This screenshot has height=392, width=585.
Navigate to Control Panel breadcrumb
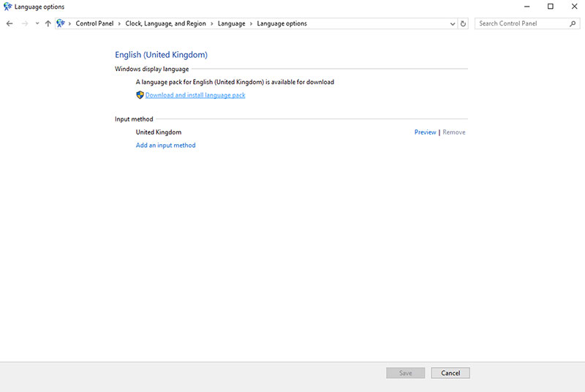(94, 23)
